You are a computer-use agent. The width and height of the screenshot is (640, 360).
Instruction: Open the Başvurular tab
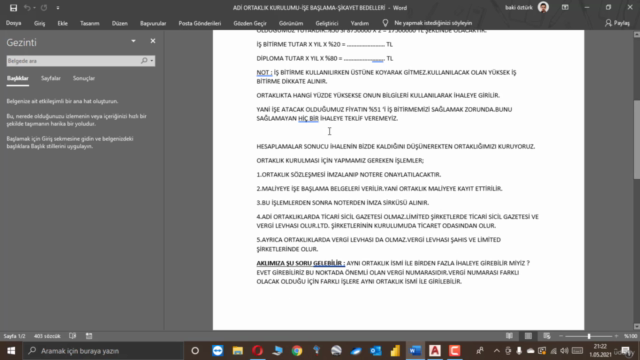click(153, 23)
